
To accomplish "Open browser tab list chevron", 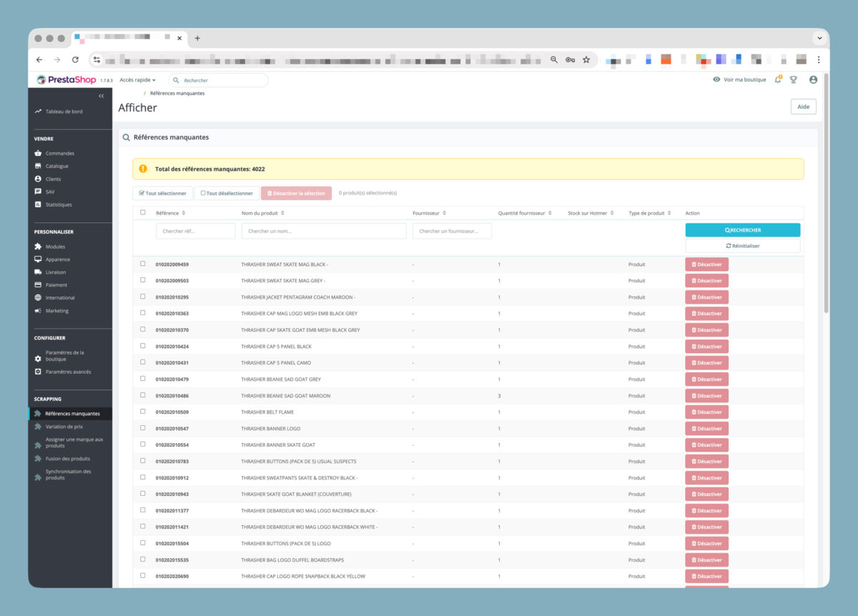I will click(819, 39).
